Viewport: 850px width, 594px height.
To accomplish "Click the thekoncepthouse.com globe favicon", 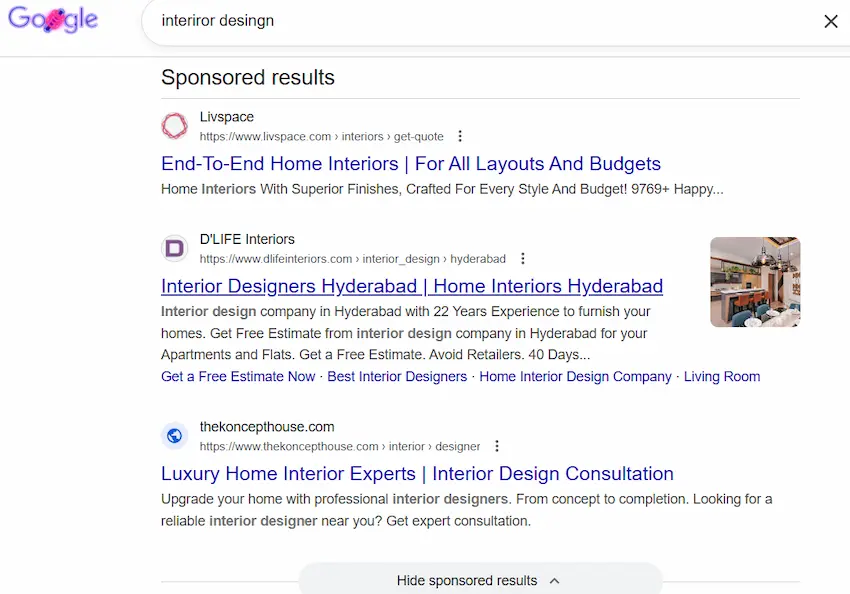I will point(175,436).
